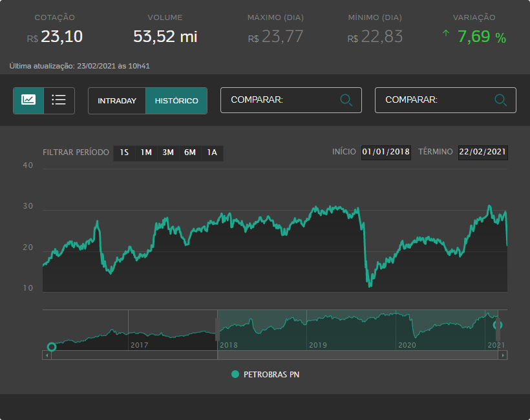530x420 pixels.
Task: Switch to the INTRADAY tab
Action: pos(117,101)
